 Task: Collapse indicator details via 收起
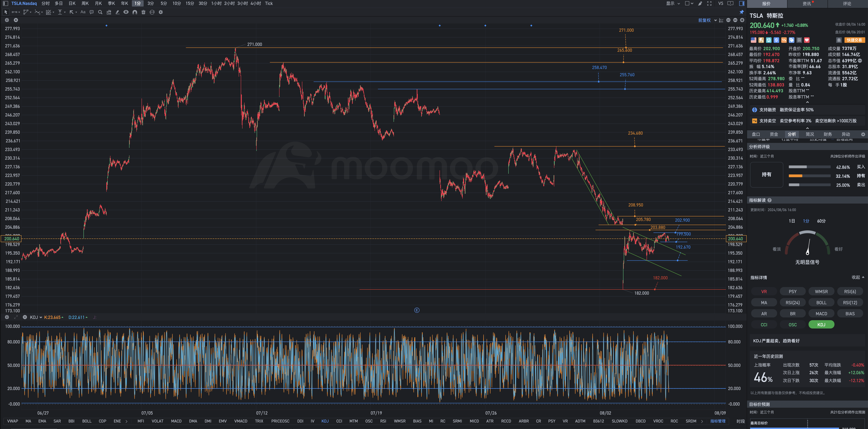[x=858, y=277]
